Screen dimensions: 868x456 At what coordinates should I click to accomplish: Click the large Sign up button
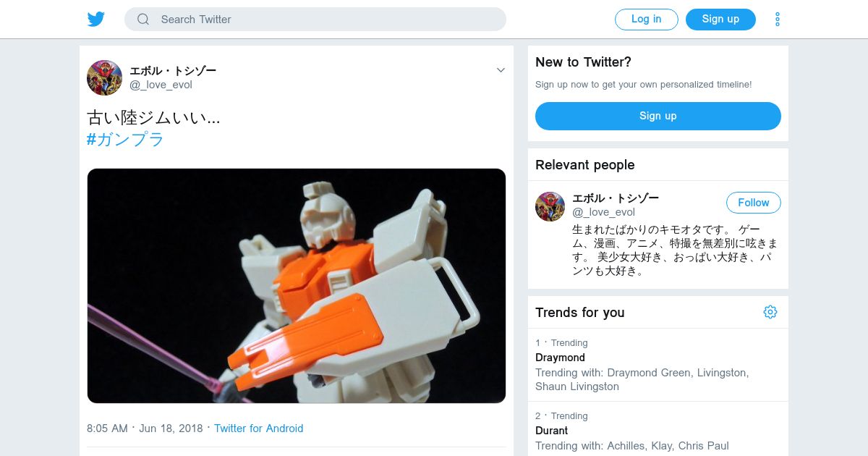(658, 116)
